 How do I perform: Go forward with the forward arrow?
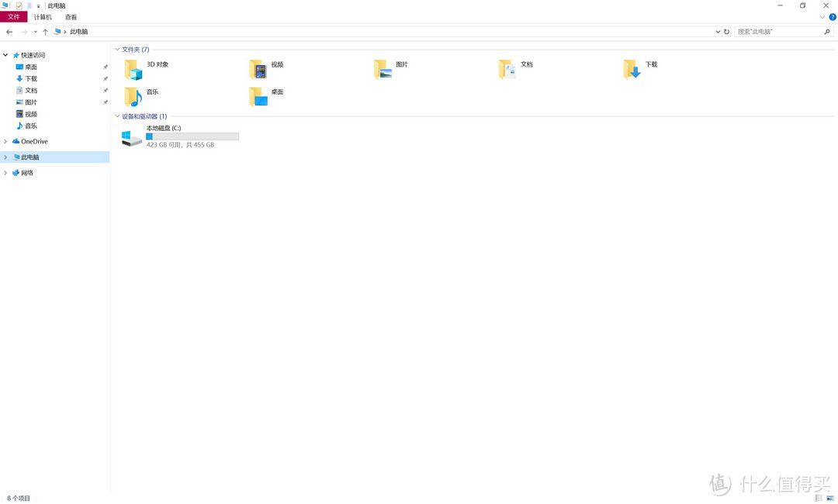pos(24,32)
